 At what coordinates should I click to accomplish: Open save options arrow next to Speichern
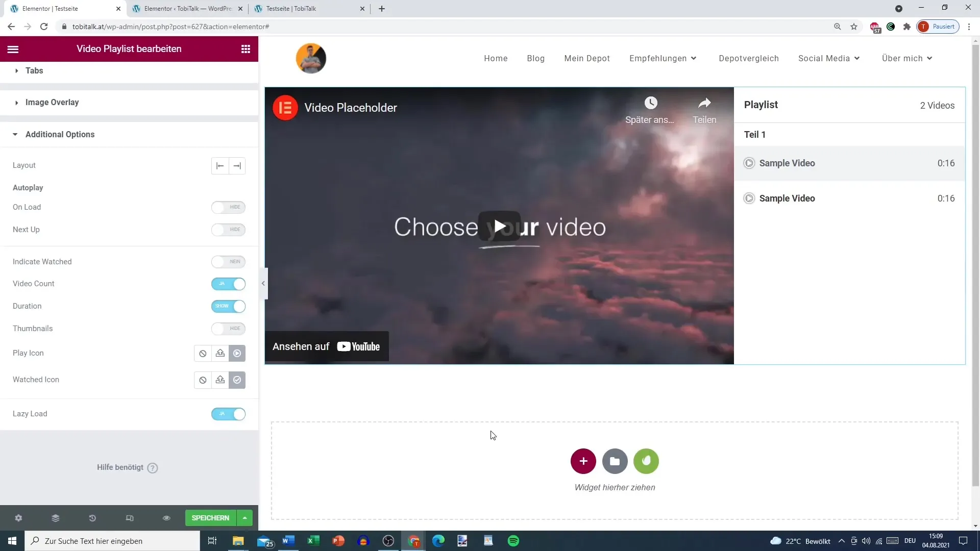245,518
